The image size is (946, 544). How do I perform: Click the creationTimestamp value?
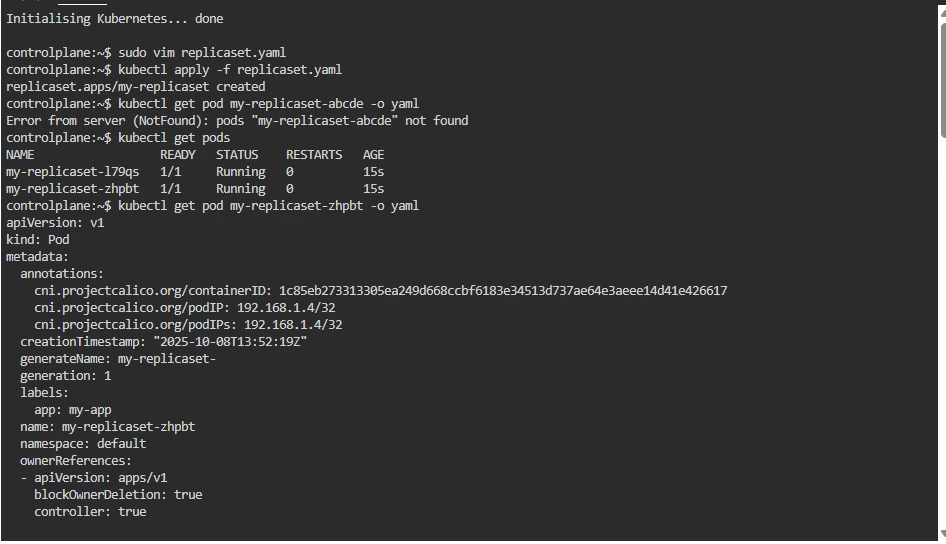[230, 342]
